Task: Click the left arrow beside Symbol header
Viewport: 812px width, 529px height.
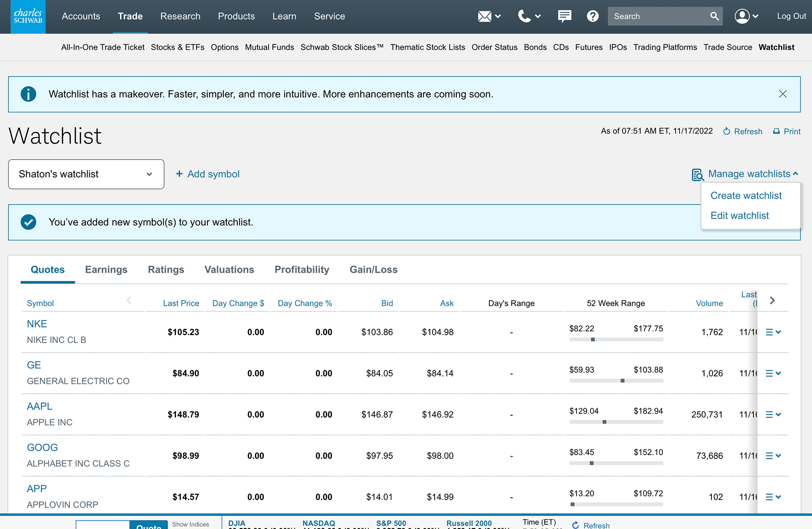Action: pyautogui.click(x=129, y=300)
